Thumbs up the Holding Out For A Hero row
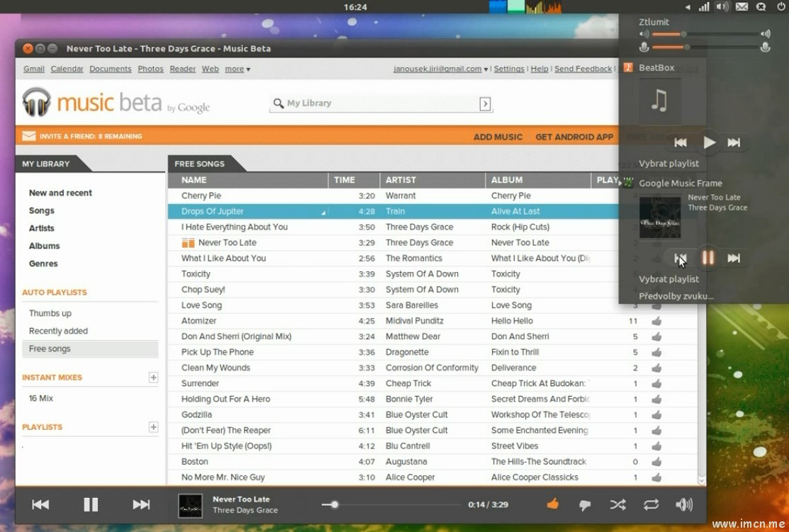Viewport: 789px width, 532px height. [x=656, y=399]
